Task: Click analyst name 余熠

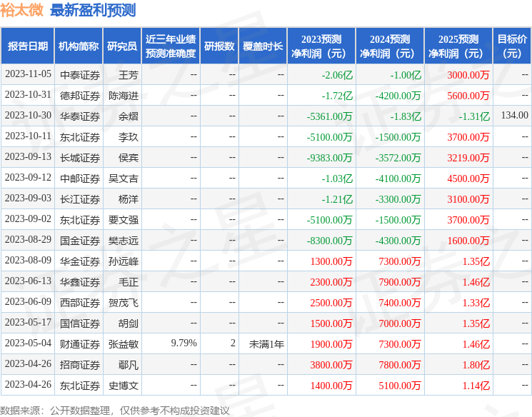Action: [x=129, y=116]
